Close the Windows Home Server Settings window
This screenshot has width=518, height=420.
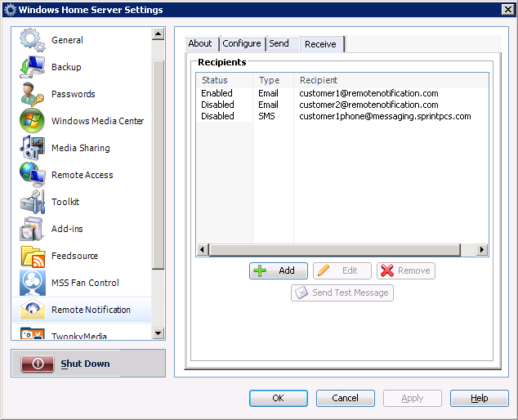click(x=508, y=10)
